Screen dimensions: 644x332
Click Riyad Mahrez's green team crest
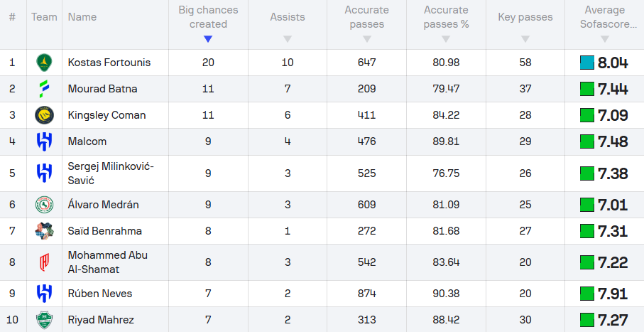click(44, 320)
